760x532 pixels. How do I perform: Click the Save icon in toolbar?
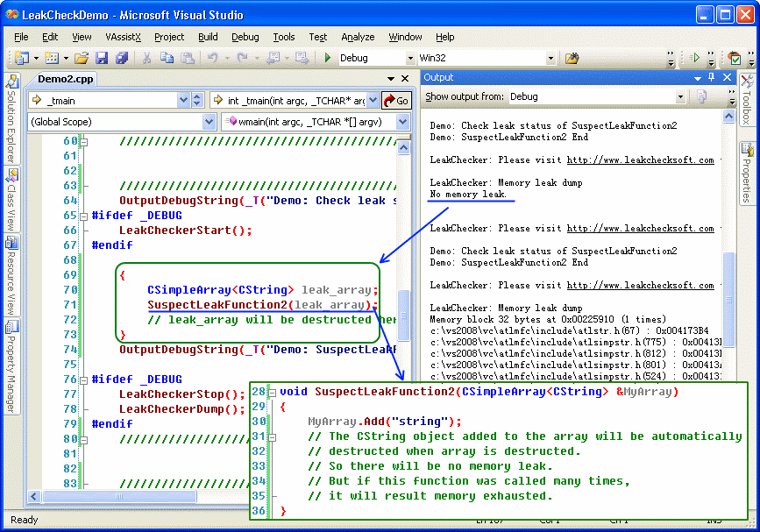tap(102, 58)
